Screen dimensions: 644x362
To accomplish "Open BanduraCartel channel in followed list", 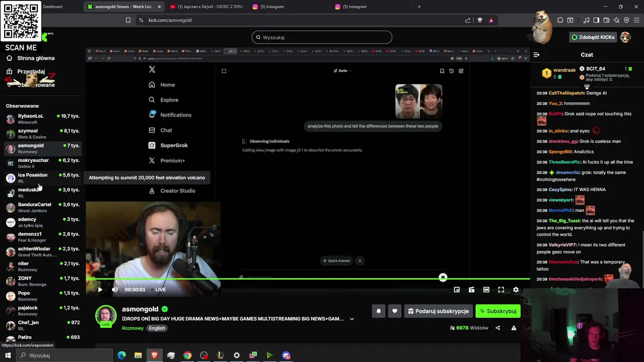I will click(x=42, y=207).
